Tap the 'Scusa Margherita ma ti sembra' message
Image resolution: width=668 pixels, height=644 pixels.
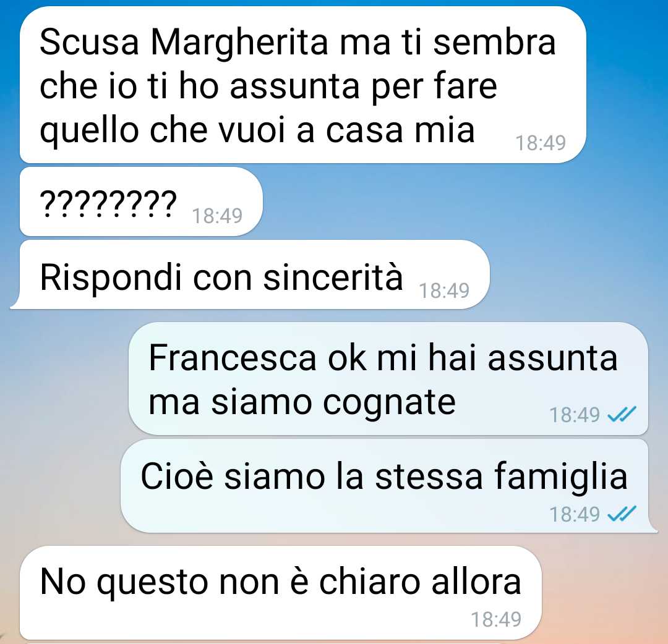coord(303,85)
